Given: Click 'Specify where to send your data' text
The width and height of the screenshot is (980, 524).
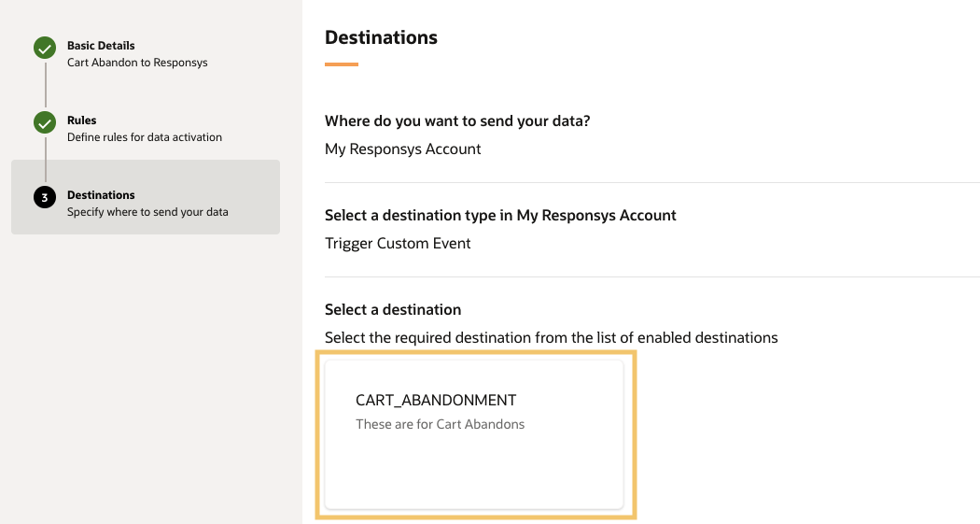Looking at the screenshot, I should [x=147, y=212].
